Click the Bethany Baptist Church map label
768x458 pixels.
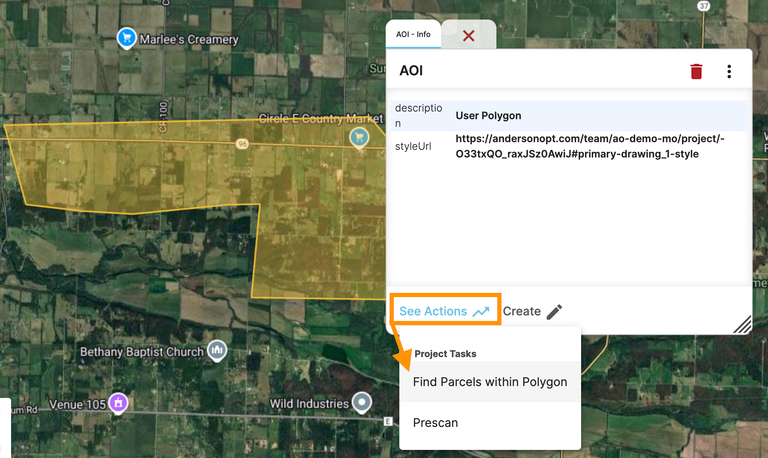click(142, 352)
